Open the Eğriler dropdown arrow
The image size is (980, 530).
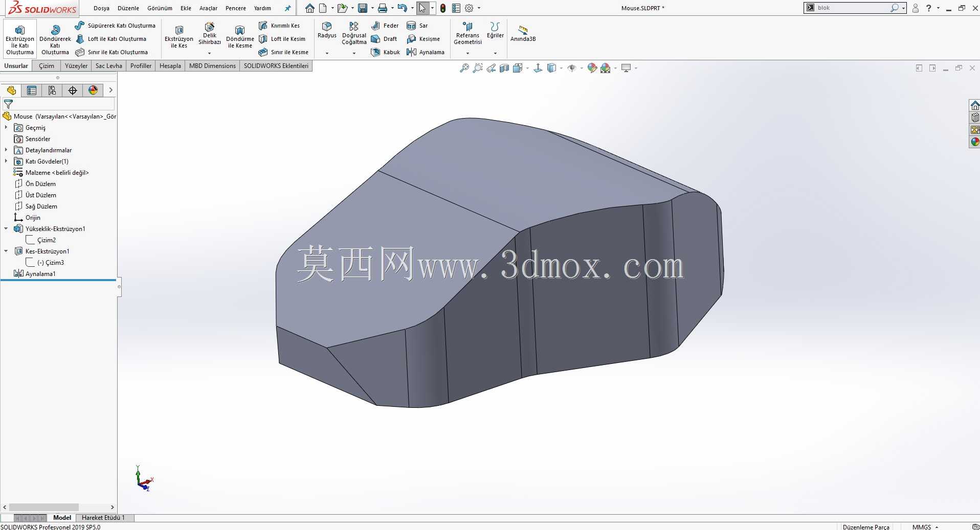(495, 53)
